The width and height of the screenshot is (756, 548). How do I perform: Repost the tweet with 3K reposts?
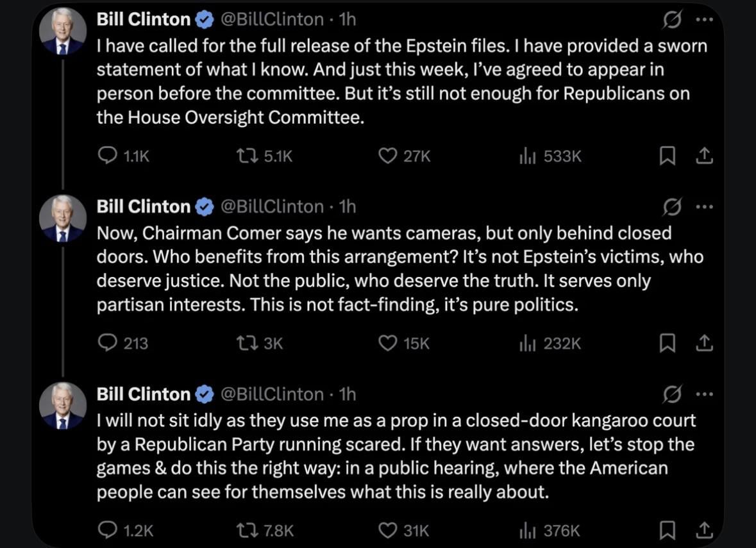(246, 344)
